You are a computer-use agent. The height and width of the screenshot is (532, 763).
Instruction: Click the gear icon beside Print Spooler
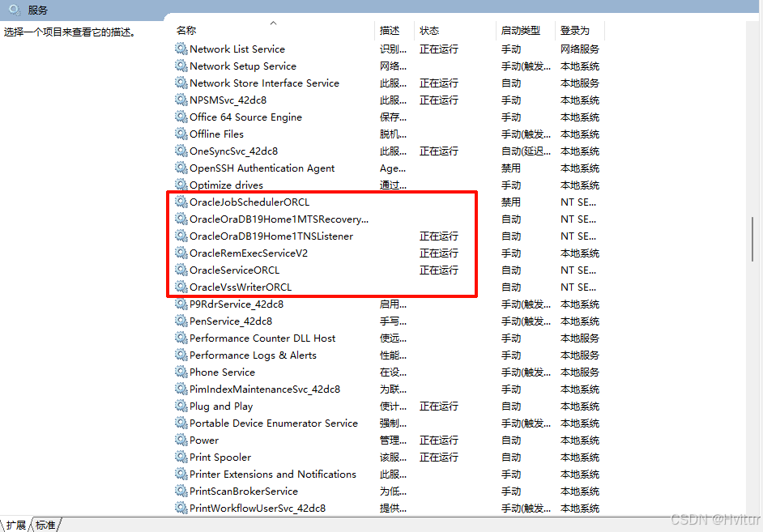tap(181, 457)
